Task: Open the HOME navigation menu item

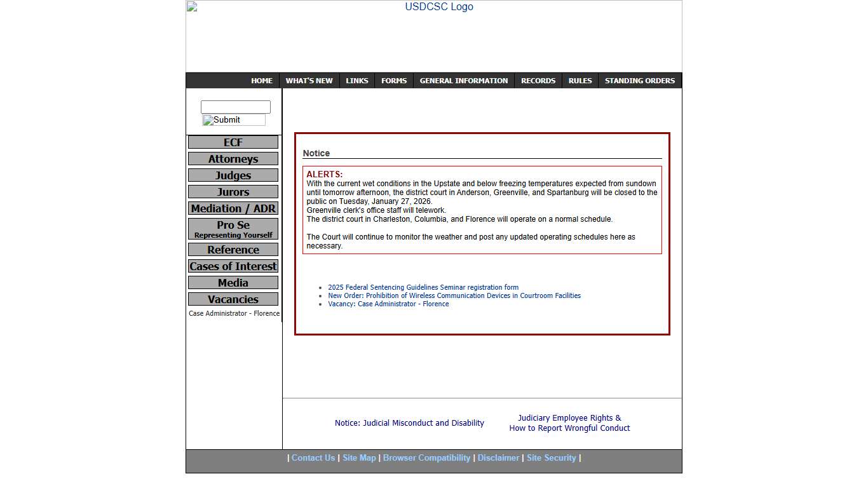Action: click(x=262, y=80)
